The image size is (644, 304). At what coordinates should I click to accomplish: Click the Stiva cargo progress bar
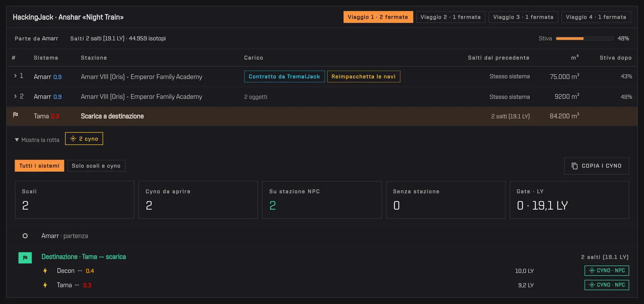pos(584,39)
